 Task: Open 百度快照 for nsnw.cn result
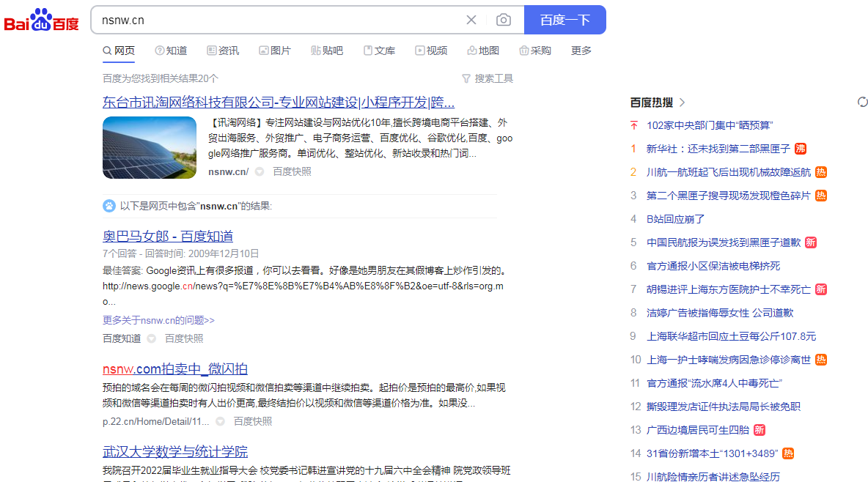coord(292,171)
